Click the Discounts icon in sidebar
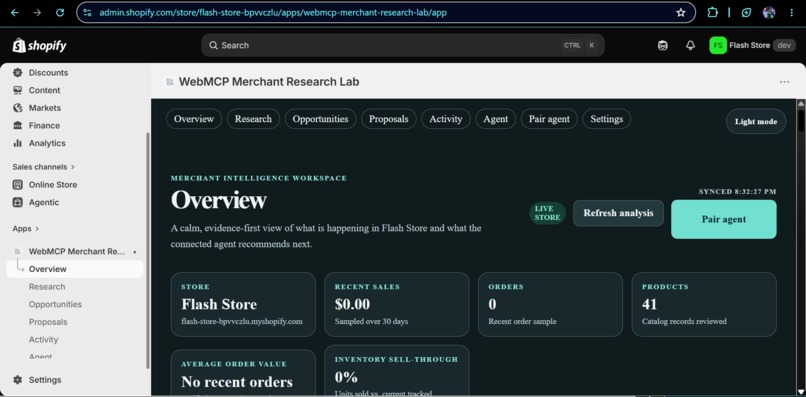 pyautogui.click(x=17, y=73)
